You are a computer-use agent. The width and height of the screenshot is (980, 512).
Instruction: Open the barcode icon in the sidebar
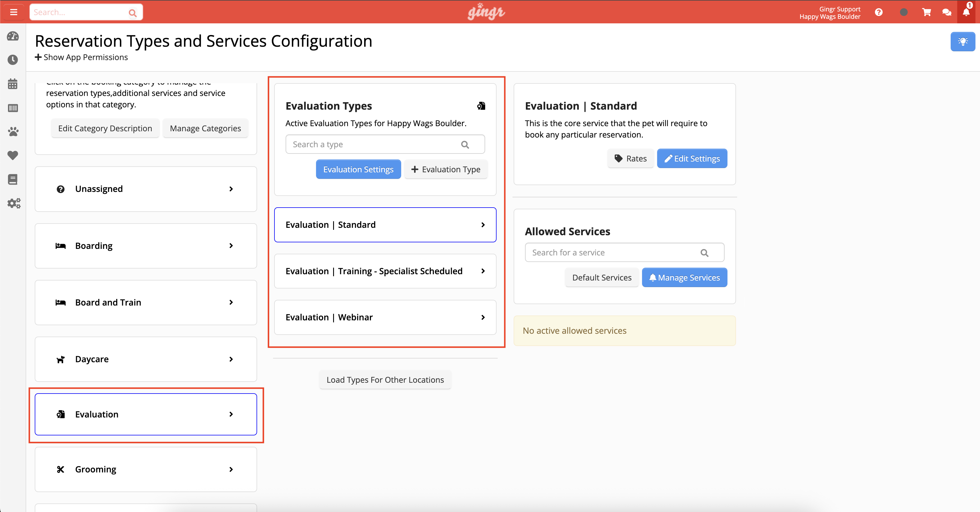coord(13,108)
